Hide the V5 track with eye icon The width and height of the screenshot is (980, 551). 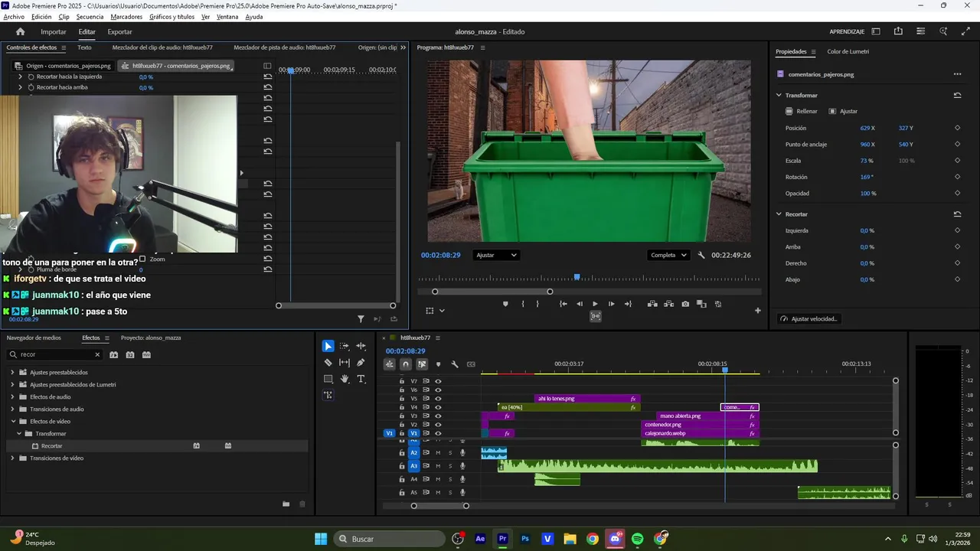click(438, 399)
